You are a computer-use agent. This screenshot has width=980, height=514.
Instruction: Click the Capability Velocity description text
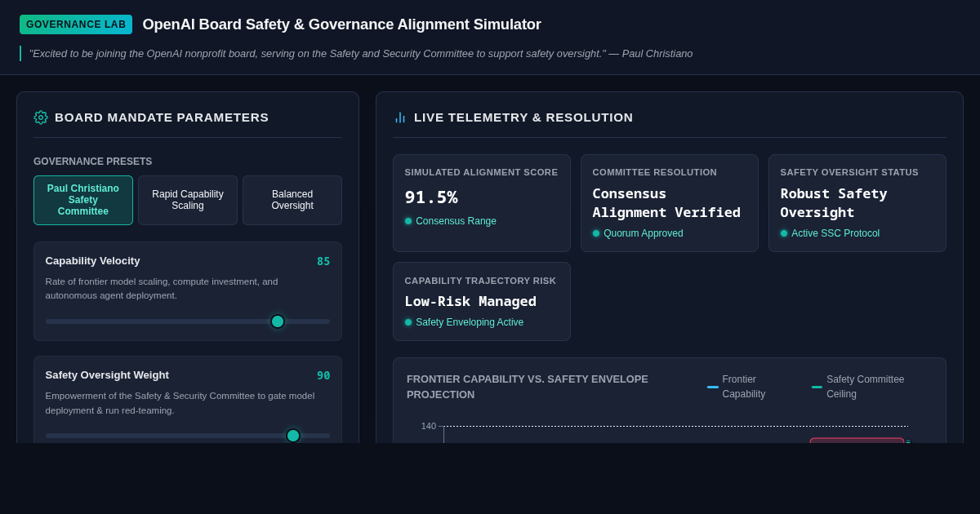[x=162, y=288]
